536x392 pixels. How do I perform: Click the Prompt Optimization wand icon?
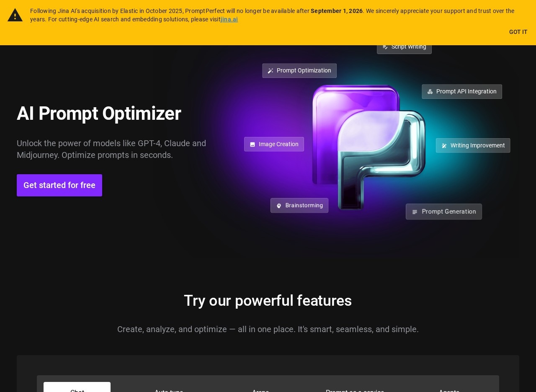[x=271, y=71]
